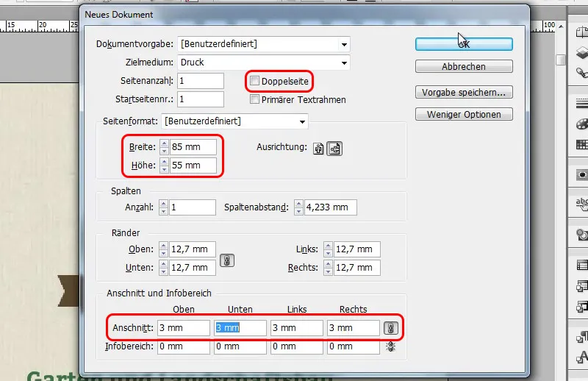Open the Layers panel icon in dock
588x381 pixels.
click(x=581, y=52)
